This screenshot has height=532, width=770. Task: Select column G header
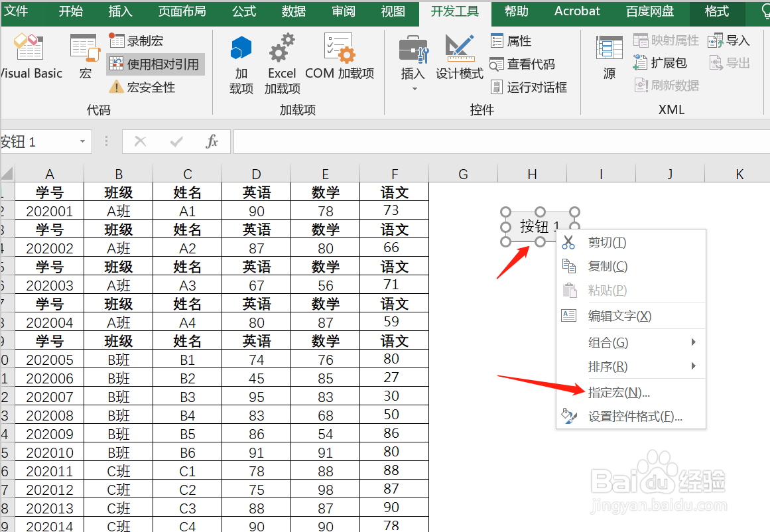click(463, 174)
